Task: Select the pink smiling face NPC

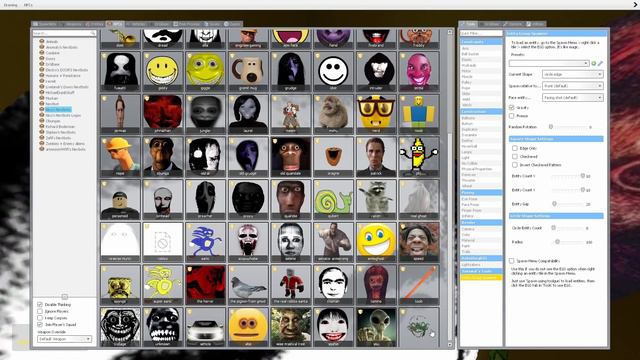Action: click(x=418, y=71)
